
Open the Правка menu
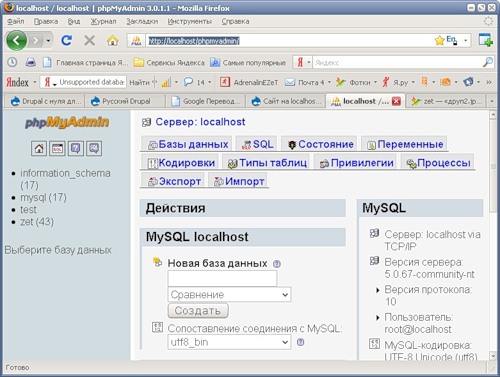tap(46, 21)
